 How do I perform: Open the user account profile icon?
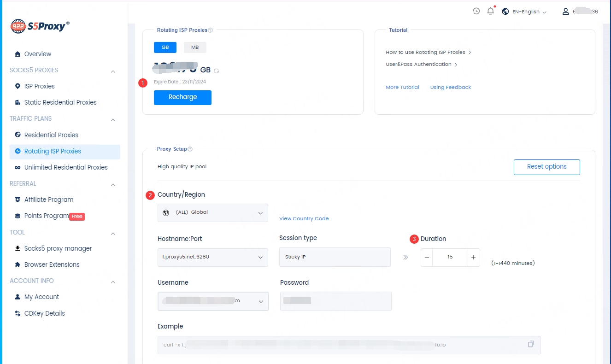565,12
